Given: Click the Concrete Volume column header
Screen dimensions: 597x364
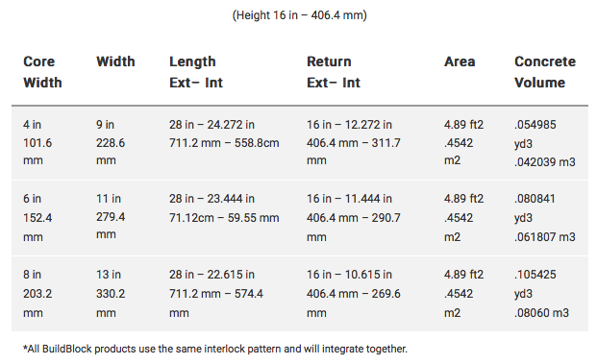Looking at the screenshot, I should point(545,72).
